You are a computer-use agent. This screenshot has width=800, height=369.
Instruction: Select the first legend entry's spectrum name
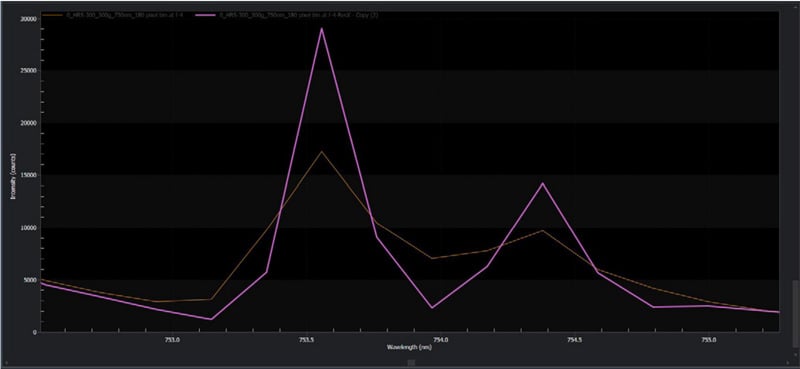point(124,15)
